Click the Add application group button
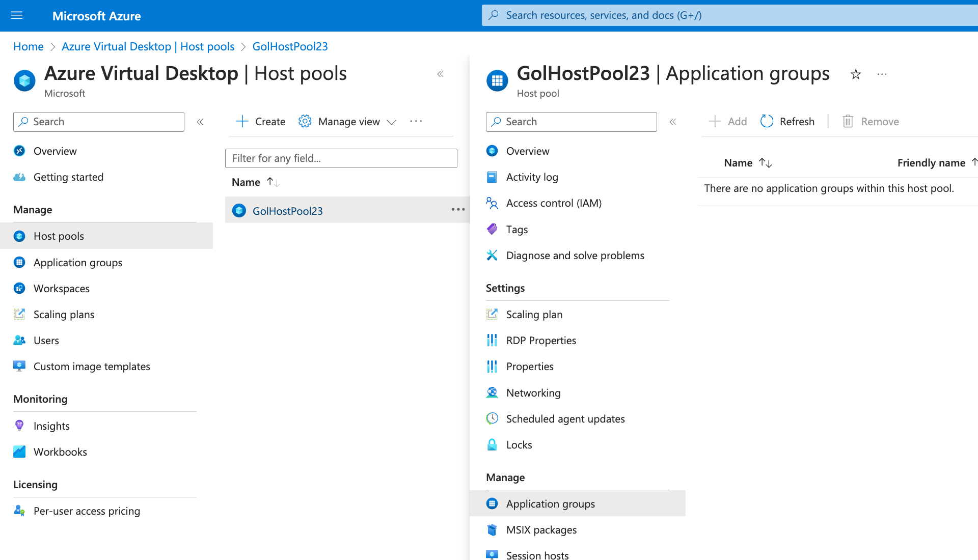 (728, 121)
